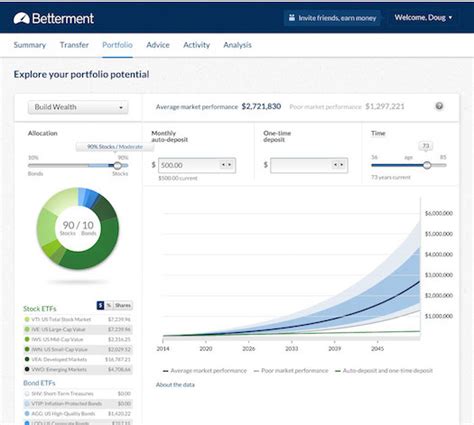Click the IVE US Large-Cap Value row label
Image resolution: width=474 pixels, height=425 pixels.
coord(58,329)
